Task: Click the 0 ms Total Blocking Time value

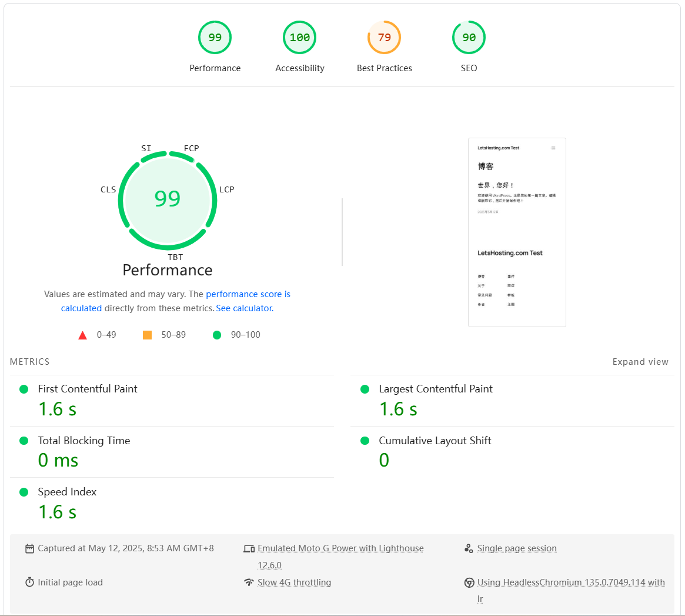Action: (x=58, y=460)
